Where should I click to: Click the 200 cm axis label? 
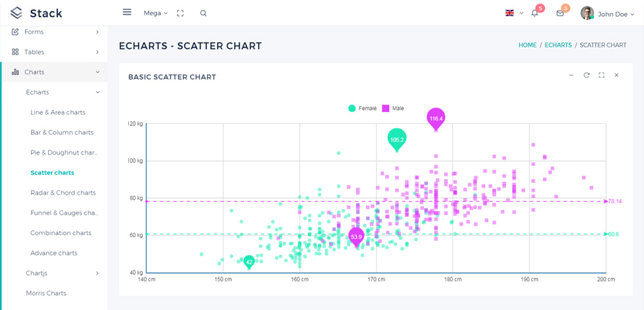pos(606,280)
